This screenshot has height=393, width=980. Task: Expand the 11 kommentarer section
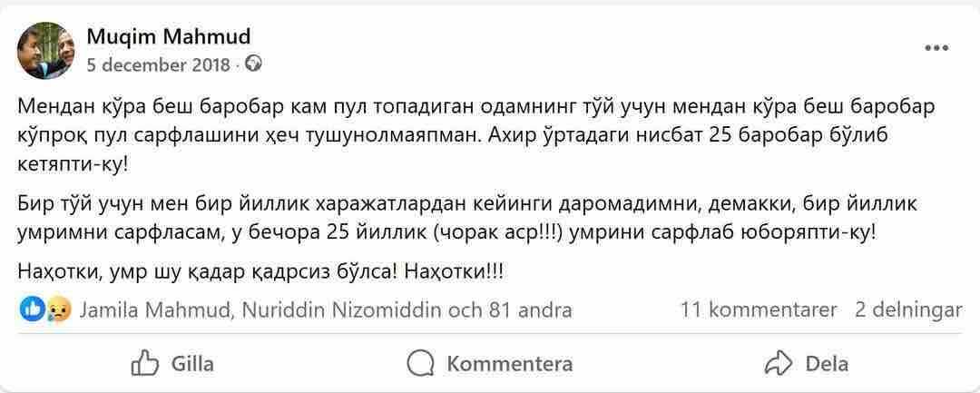[x=759, y=309]
